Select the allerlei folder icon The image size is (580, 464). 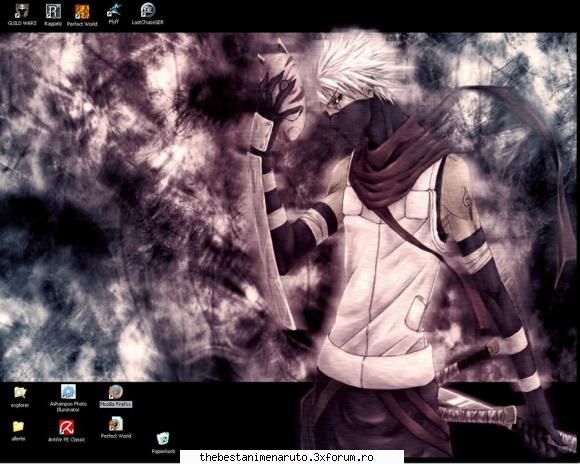[x=18, y=431]
